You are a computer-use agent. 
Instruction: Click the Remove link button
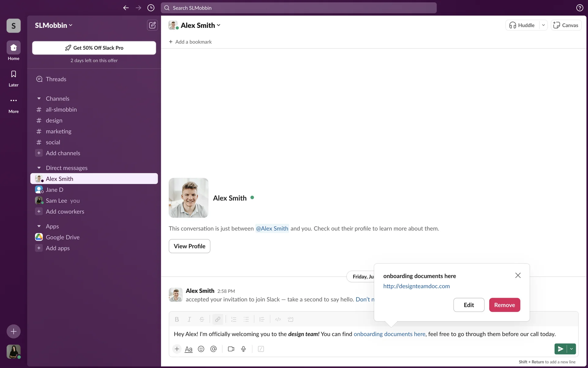coord(504,305)
